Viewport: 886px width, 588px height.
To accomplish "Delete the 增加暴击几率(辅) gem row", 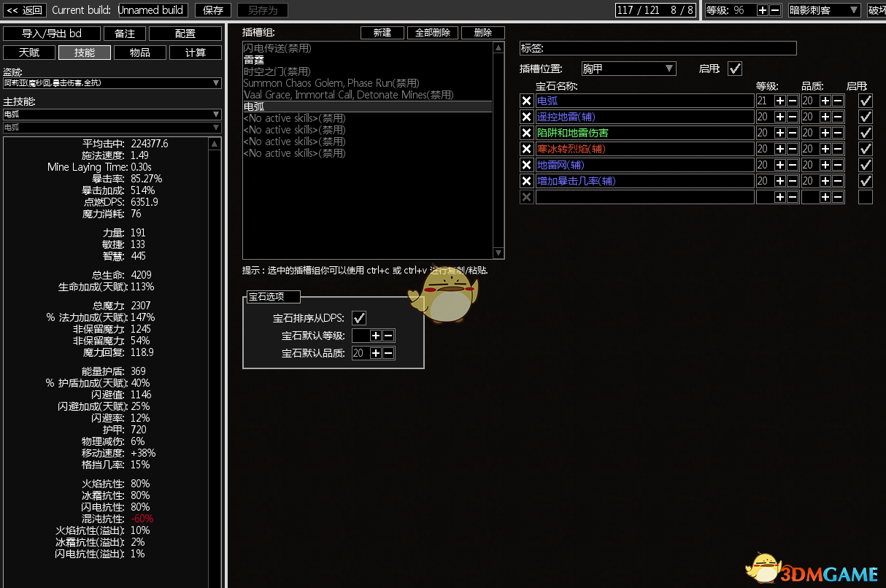I will (526, 181).
